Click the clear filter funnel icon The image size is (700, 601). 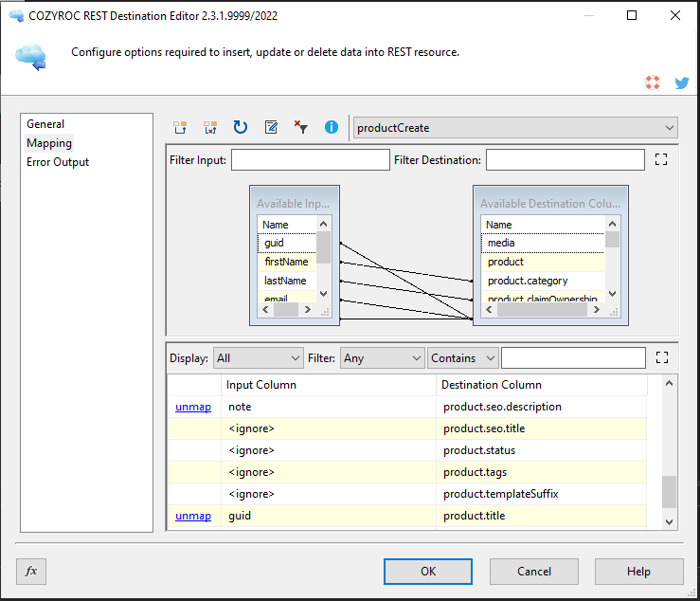pos(301,127)
